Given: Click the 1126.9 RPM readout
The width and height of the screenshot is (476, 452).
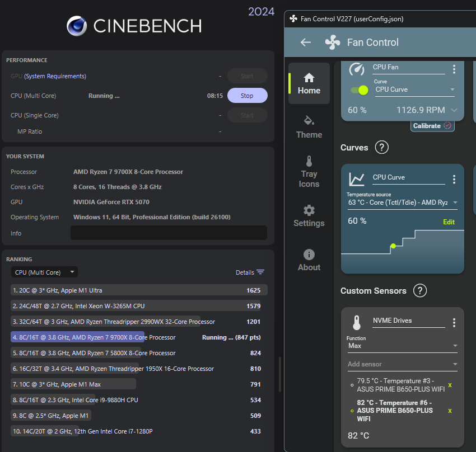Looking at the screenshot, I should coord(421,110).
